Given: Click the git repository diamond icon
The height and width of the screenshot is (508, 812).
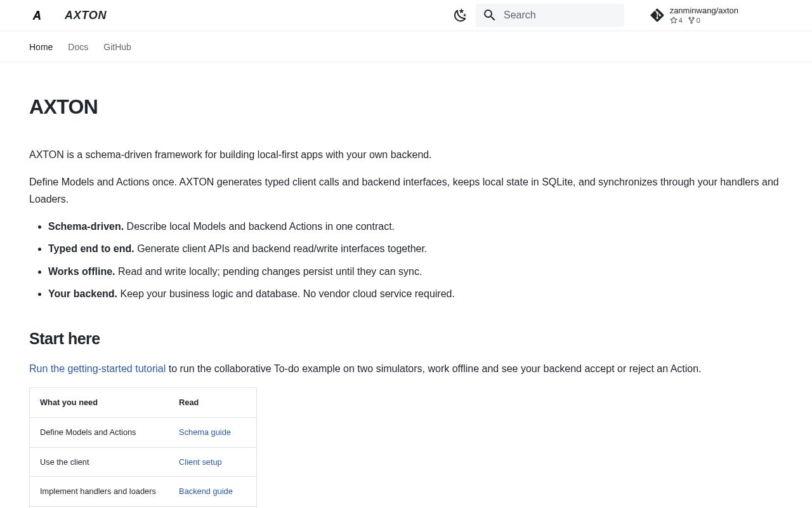Looking at the screenshot, I should point(657,15).
